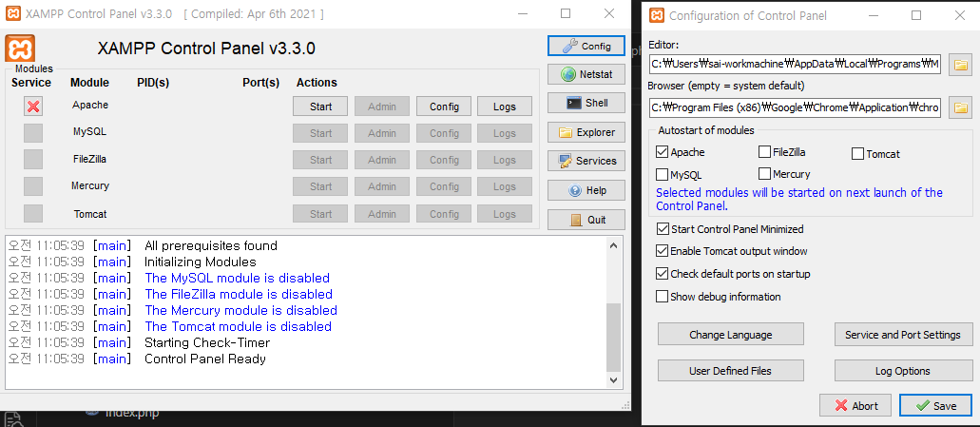Start the Apache module

coord(320,107)
